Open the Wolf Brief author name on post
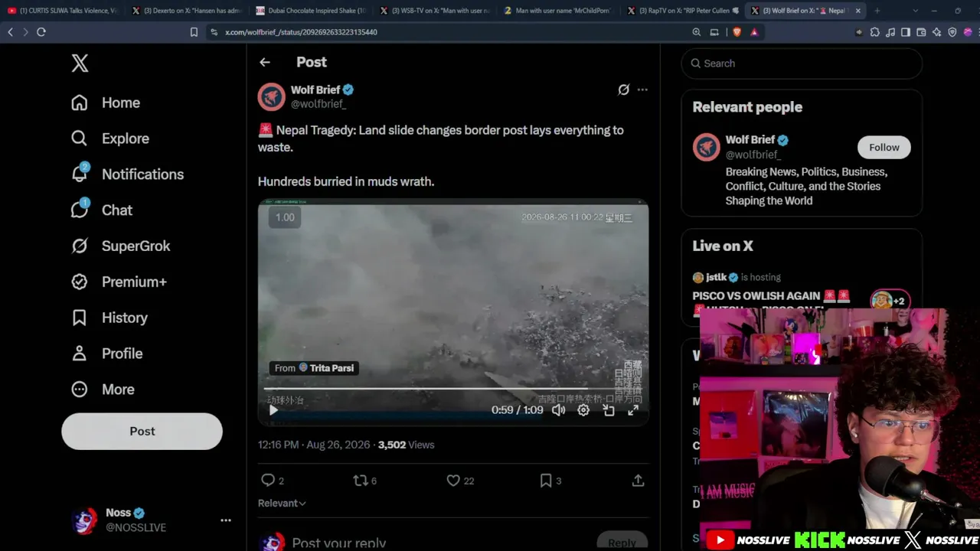The image size is (980, 551). click(315, 90)
